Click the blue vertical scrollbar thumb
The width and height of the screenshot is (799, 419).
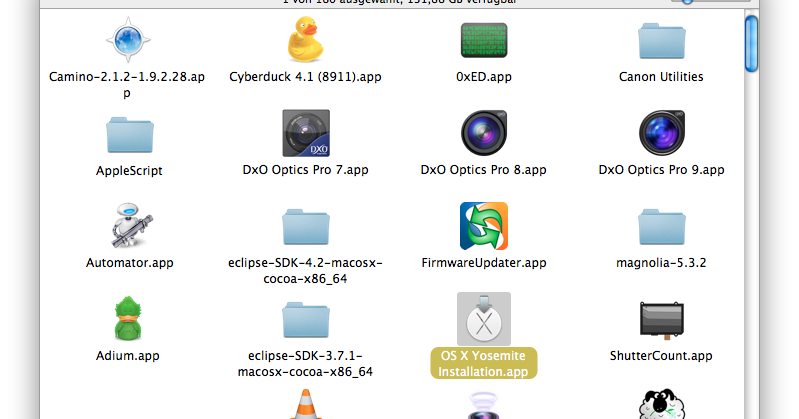click(751, 44)
